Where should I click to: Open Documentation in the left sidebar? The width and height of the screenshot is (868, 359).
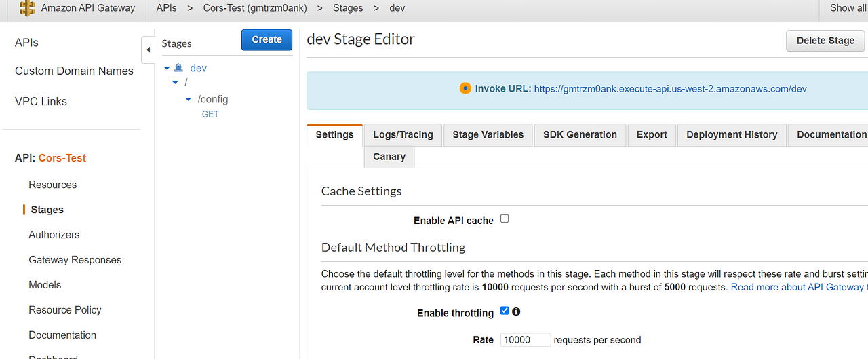[x=62, y=335]
